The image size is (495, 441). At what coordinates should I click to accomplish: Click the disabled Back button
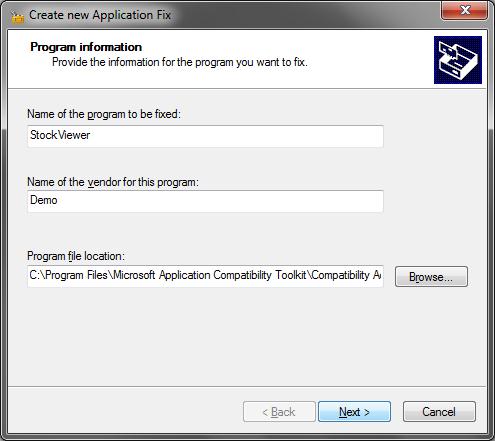pyautogui.click(x=279, y=412)
